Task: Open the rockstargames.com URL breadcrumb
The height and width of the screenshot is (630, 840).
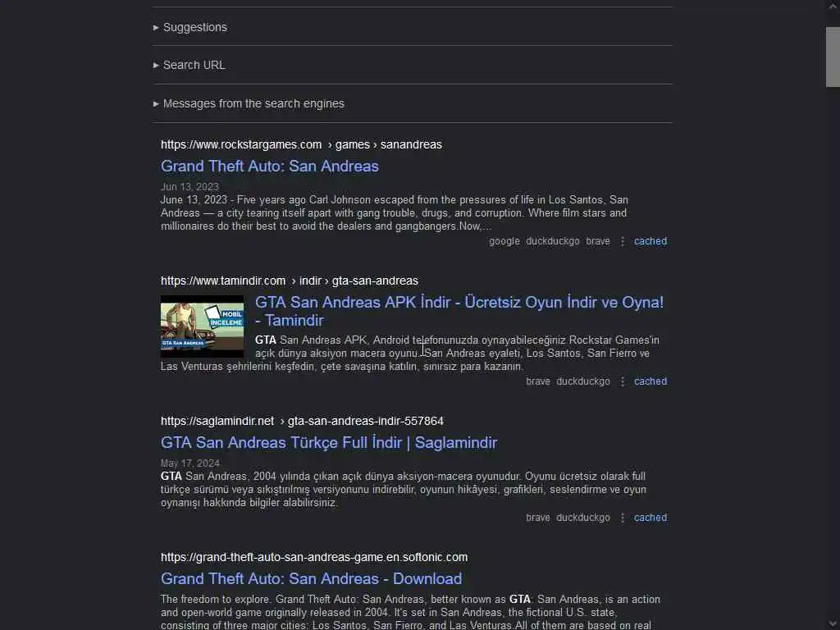Action: pyautogui.click(x=301, y=144)
